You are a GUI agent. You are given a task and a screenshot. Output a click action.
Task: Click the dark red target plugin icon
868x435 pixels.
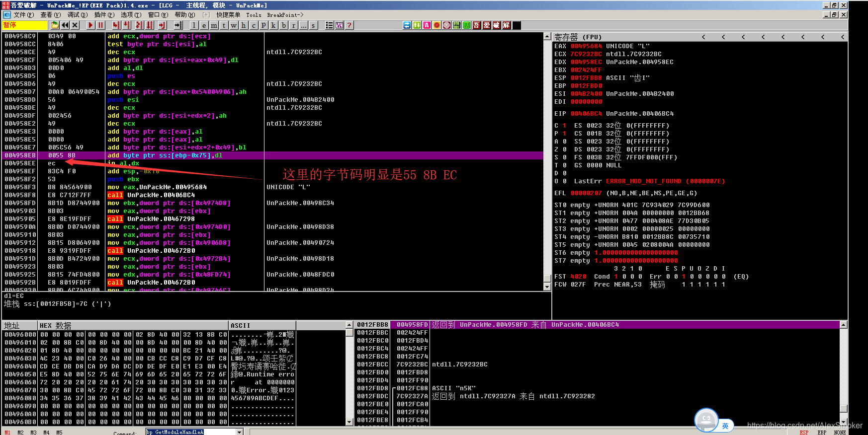446,25
